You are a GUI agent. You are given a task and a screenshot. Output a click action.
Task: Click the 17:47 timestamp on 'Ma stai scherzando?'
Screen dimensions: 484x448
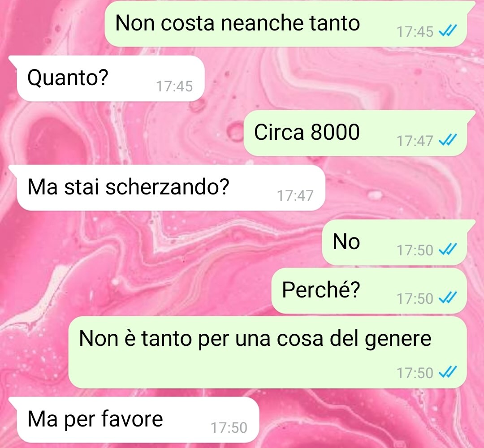point(295,196)
